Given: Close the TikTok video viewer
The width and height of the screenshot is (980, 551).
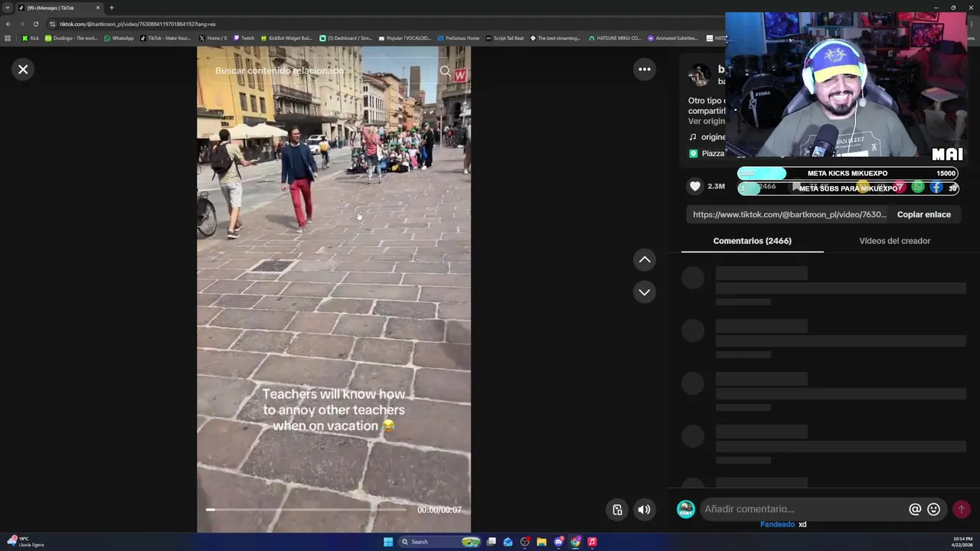Looking at the screenshot, I should tap(23, 70).
